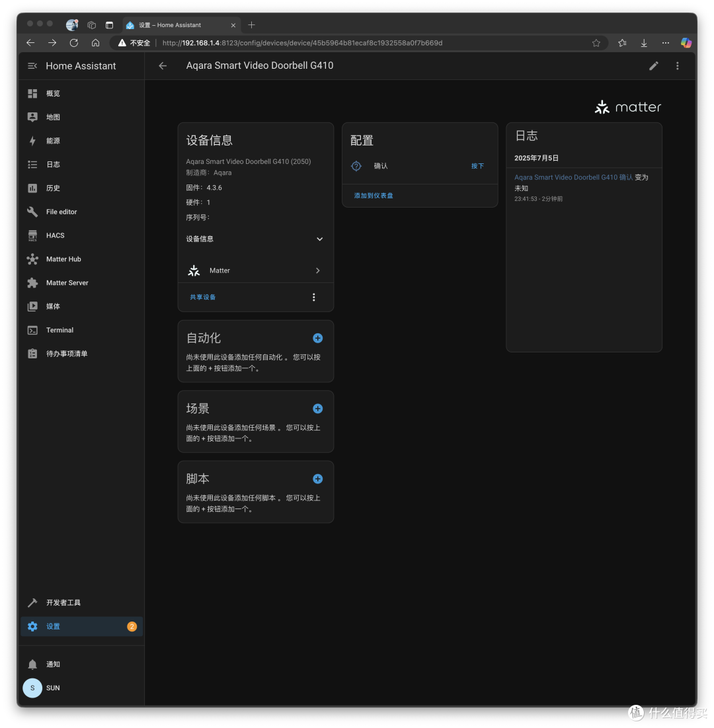
Task: Open the Copilot icon in browser
Action: (686, 43)
